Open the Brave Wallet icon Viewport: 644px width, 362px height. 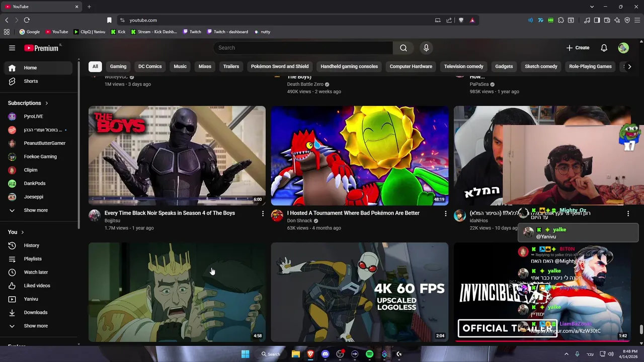pyautogui.click(x=607, y=20)
